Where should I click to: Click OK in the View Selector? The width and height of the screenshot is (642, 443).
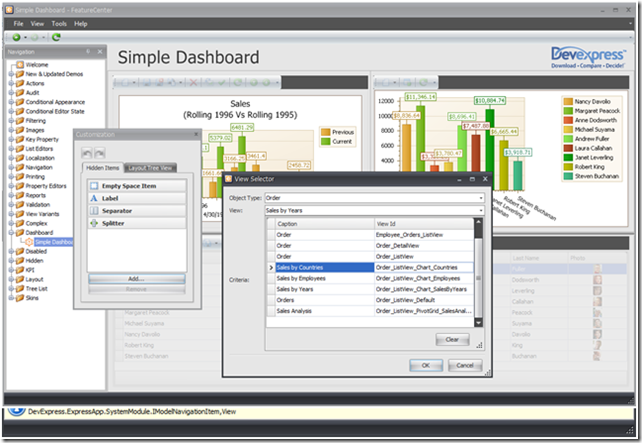click(x=426, y=365)
